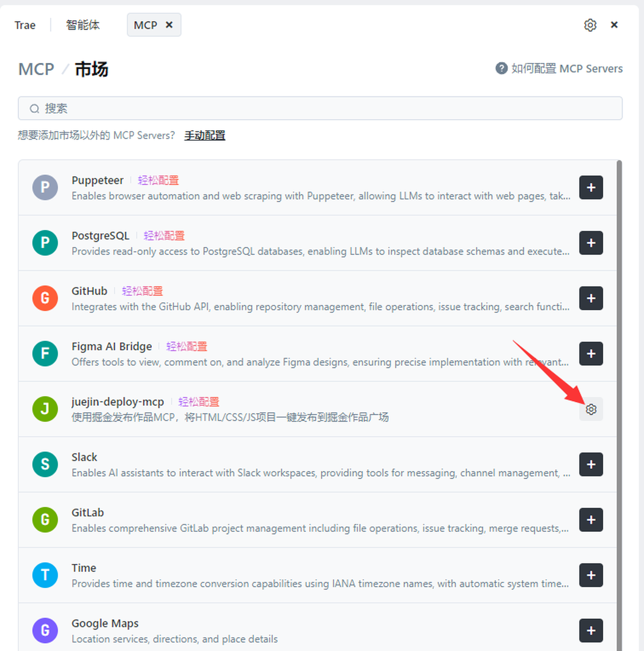
Task: Click the juejin-deploy-mcp Chinese description
Action: pyautogui.click(x=230, y=417)
